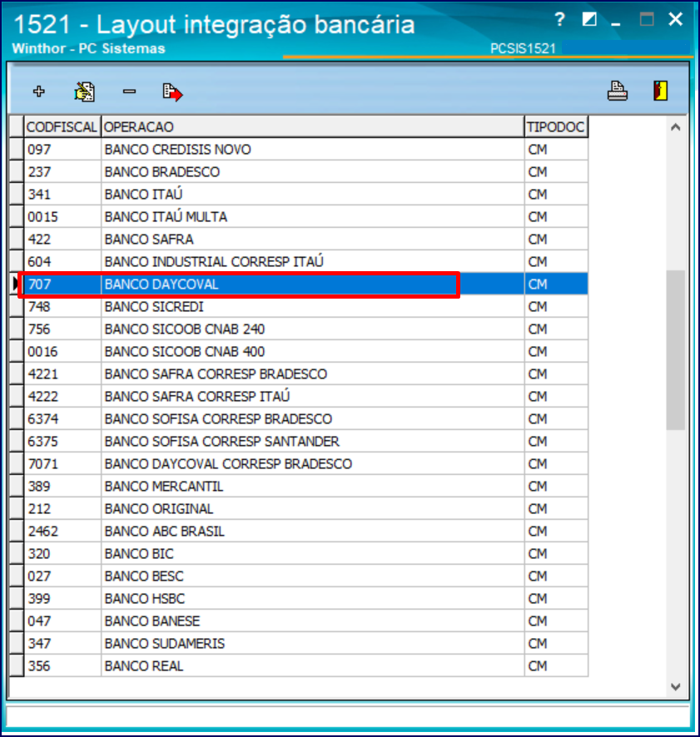Viewport: 700px width, 737px height.
Task: Open the help question mark icon
Action: coord(559,20)
